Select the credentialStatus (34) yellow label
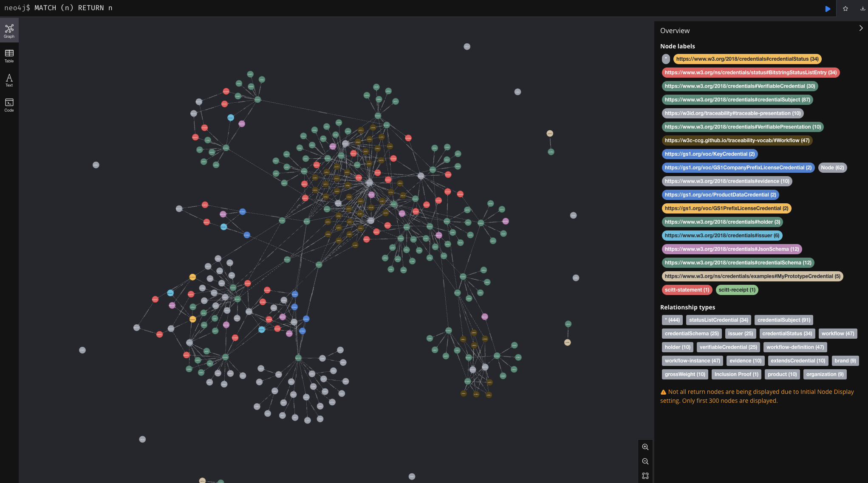 click(x=747, y=59)
